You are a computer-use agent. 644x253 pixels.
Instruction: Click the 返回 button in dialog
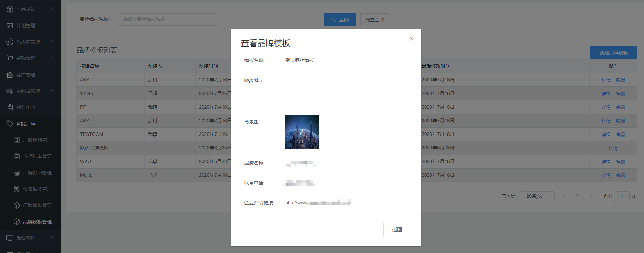[397, 230]
